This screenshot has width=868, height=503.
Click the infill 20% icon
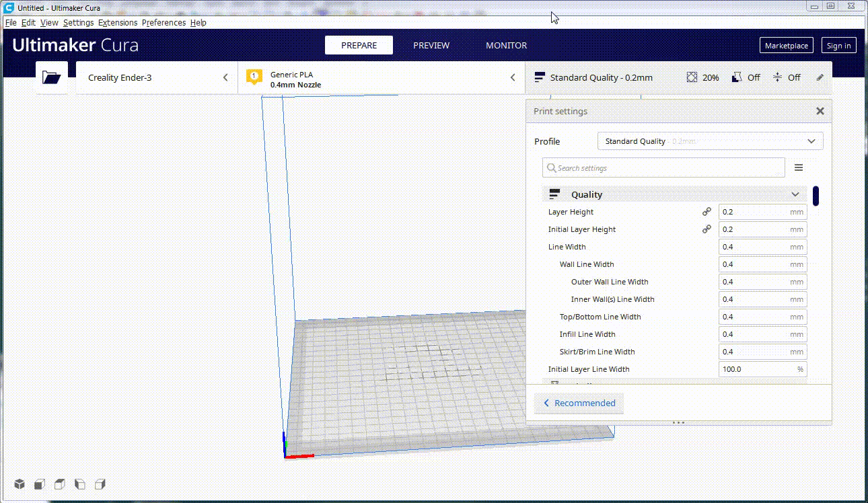click(692, 77)
